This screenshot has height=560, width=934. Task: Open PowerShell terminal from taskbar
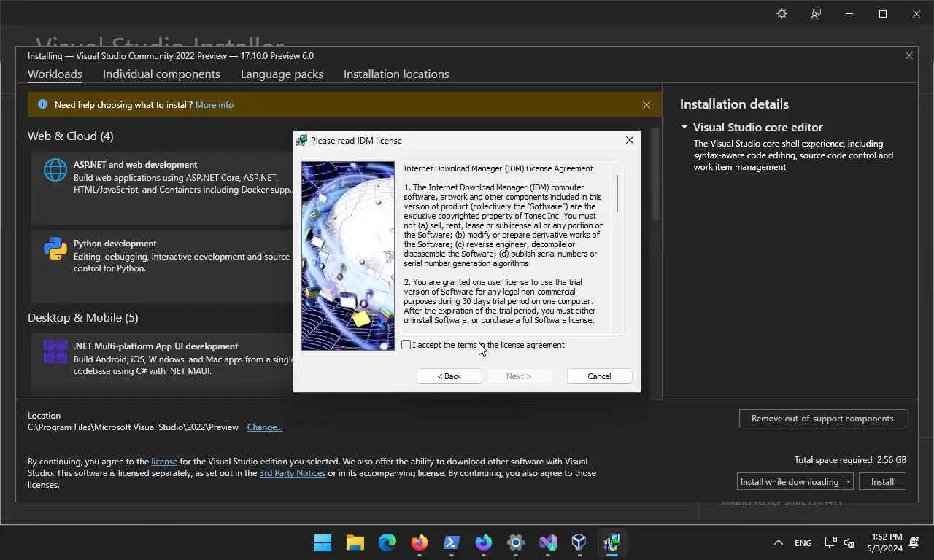click(452, 542)
